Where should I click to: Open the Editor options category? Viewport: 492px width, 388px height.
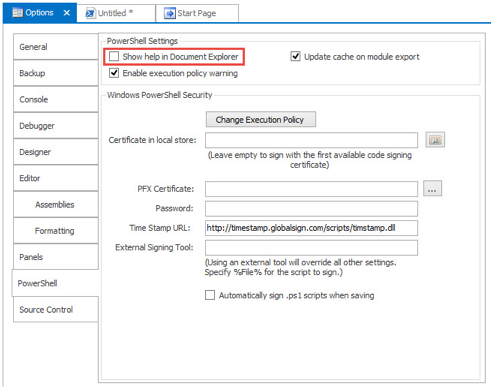pyautogui.click(x=56, y=178)
